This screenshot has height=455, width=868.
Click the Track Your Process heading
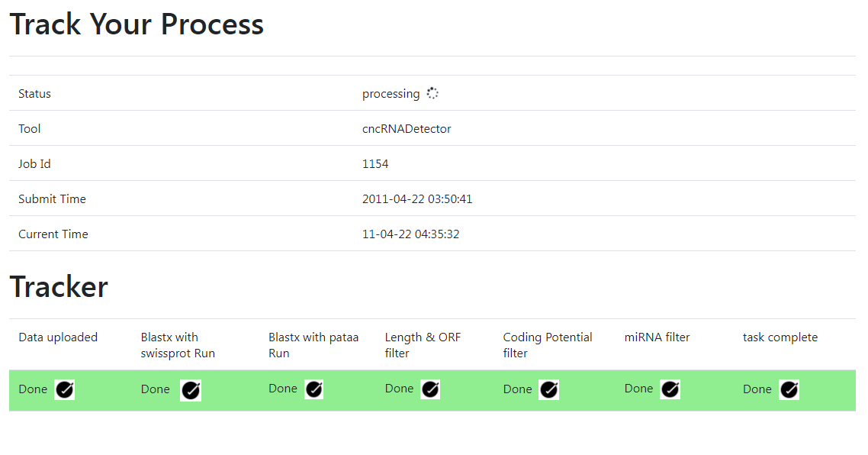tap(137, 24)
